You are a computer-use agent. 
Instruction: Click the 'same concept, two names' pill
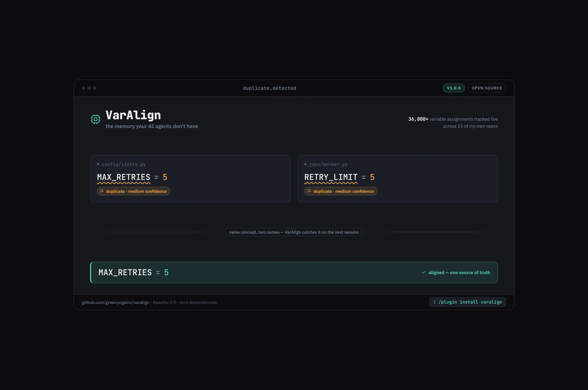click(294, 232)
